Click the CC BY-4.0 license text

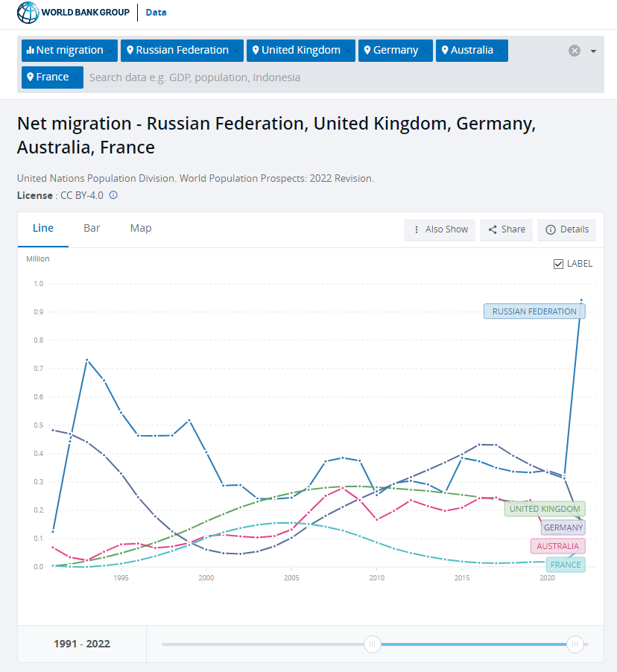pos(81,195)
